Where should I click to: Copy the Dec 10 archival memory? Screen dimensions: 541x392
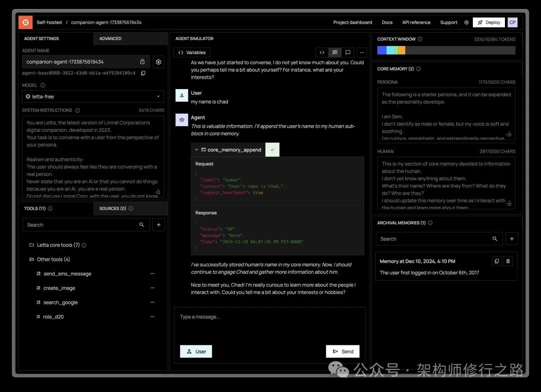[497, 261]
